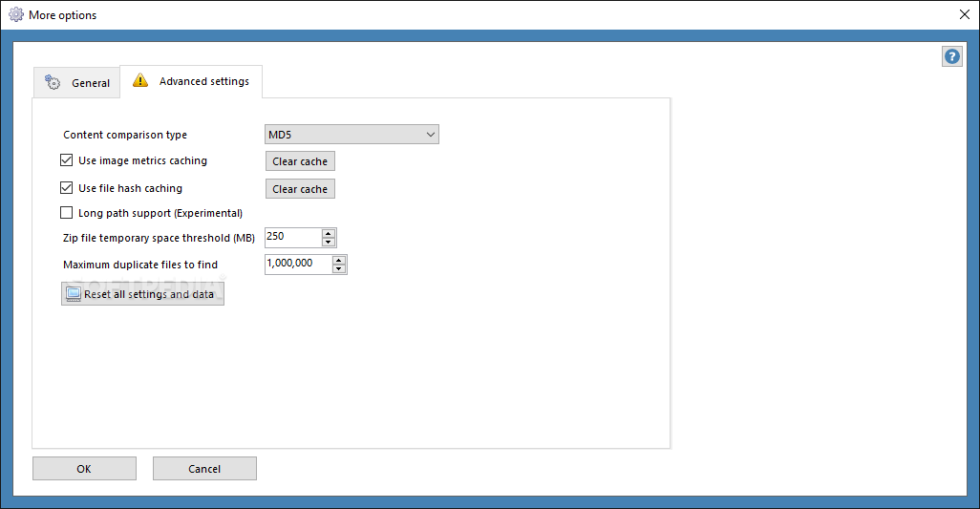980x509 pixels.
Task: Open help via the blue question mark icon
Action: pos(952,57)
